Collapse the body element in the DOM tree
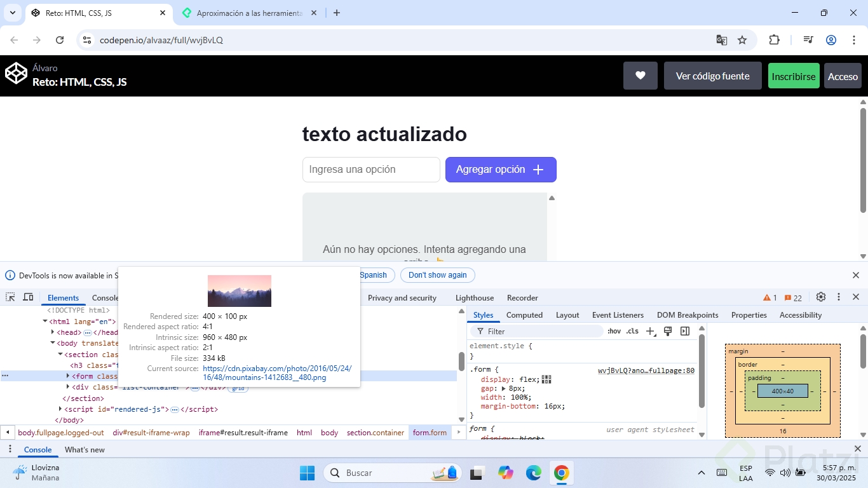 [53, 343]
